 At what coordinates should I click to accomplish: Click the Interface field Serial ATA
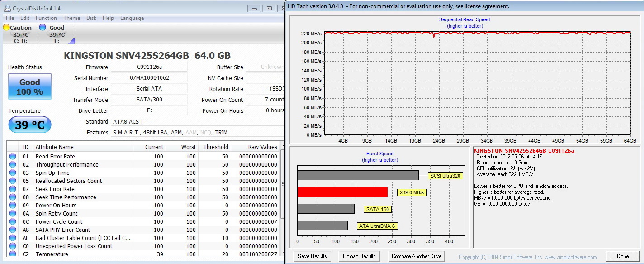click(x=149, y=89)
